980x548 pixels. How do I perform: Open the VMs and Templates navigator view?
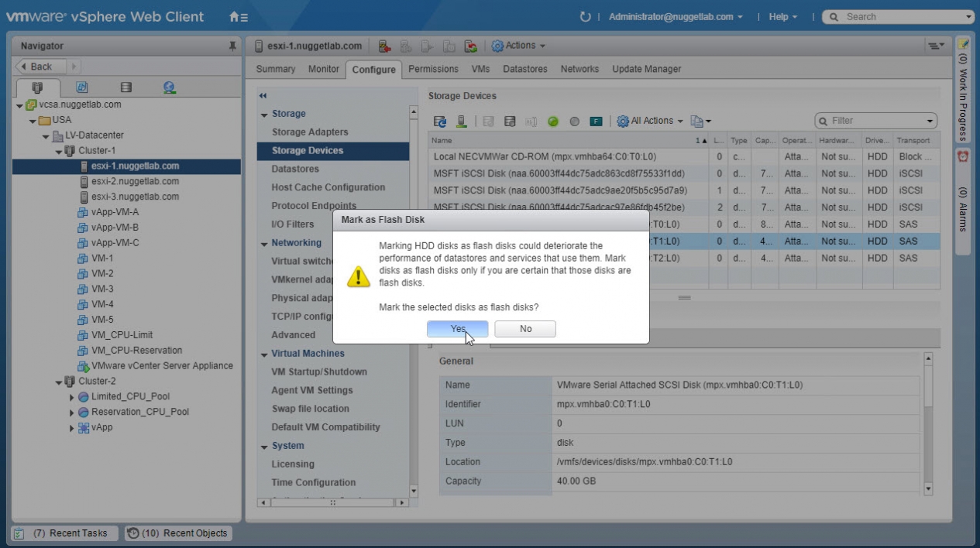click(81, 87)
